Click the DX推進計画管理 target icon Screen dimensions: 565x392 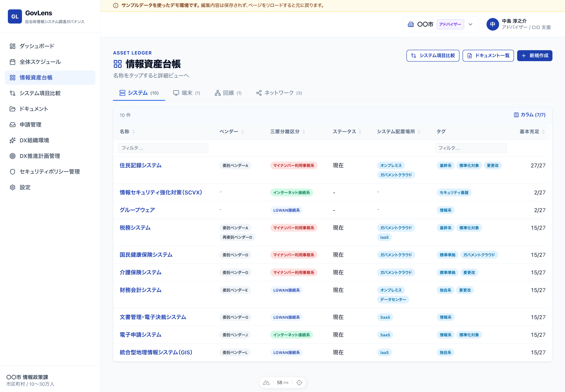point(13,156)
